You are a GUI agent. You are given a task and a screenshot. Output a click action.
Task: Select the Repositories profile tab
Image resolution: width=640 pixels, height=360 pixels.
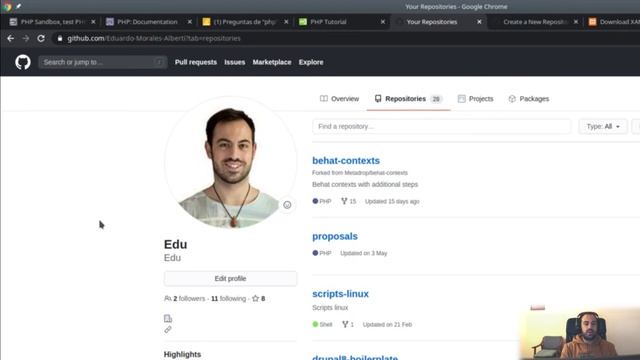pyautogui.click(x=408, y=99)
